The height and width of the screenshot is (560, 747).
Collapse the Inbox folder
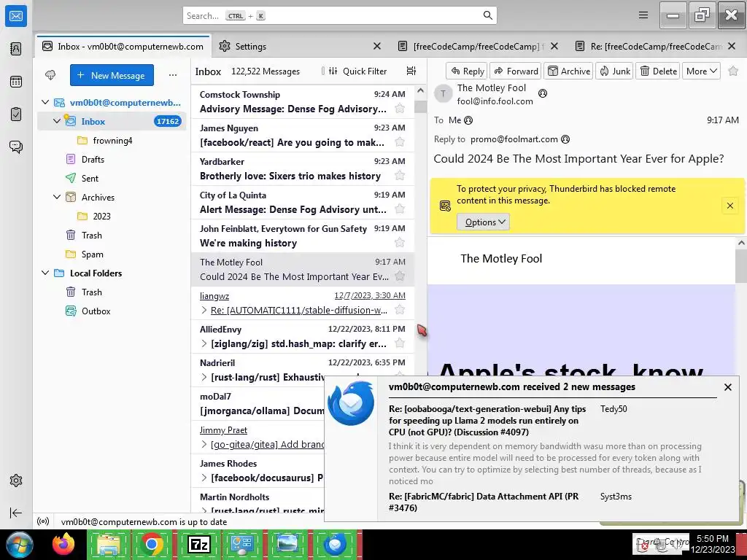coord(57,122)
